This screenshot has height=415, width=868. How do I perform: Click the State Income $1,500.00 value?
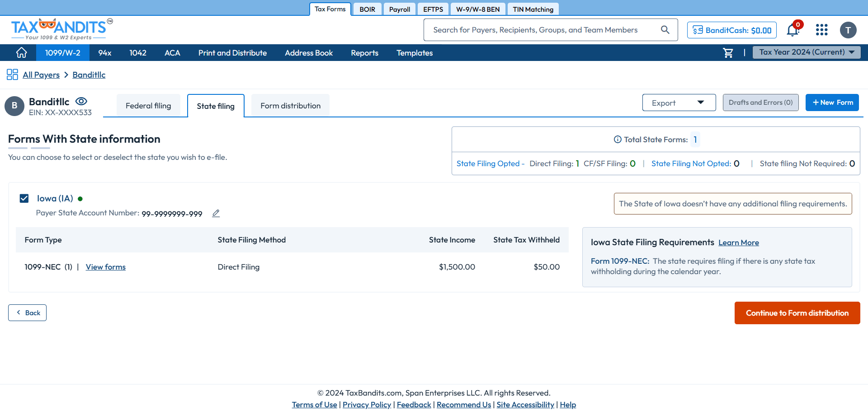457,267
